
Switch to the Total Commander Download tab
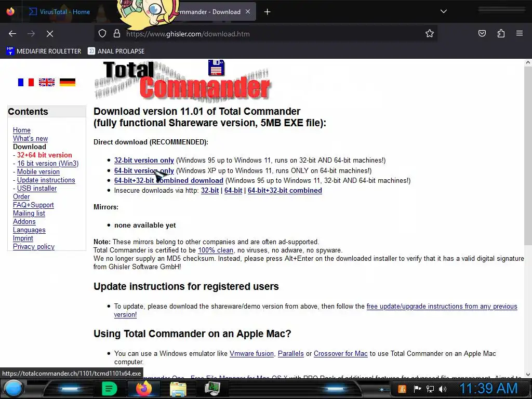tap(210, 12)
